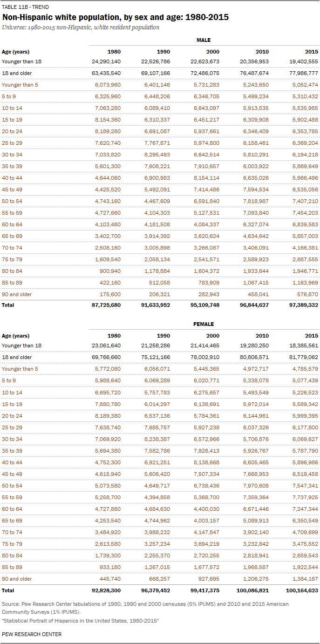Select the 'Age (years)' header in female table

pyautogui.click(x=15, y=336)
